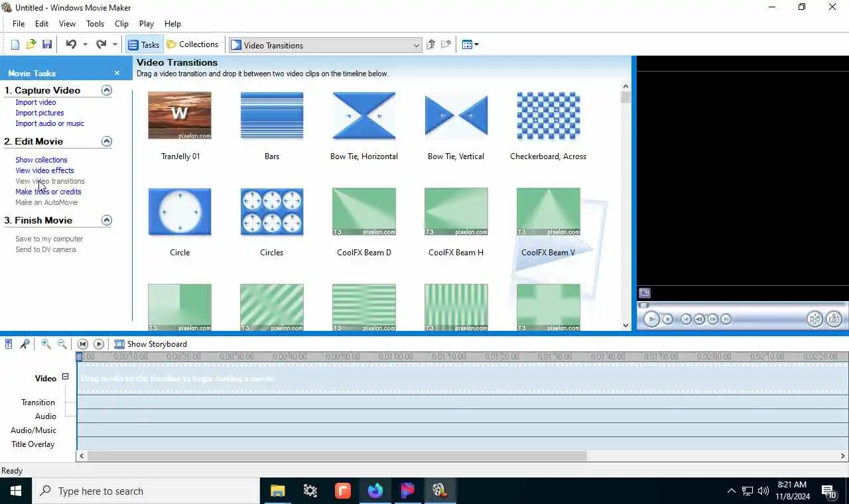This screenshot has height=504, width=849.
Task: Click the Next Frame button
Action: pyautogui.click(x=713, y=319)
